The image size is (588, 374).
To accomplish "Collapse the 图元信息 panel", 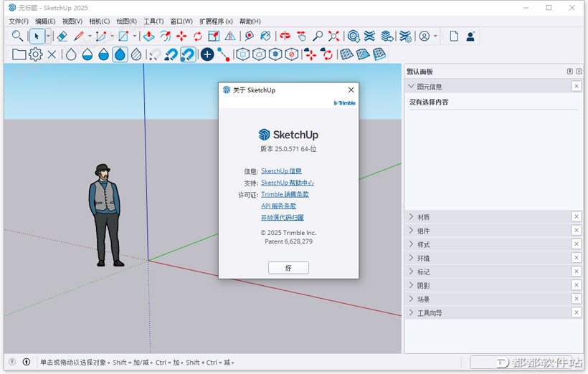I will point(412,87).
